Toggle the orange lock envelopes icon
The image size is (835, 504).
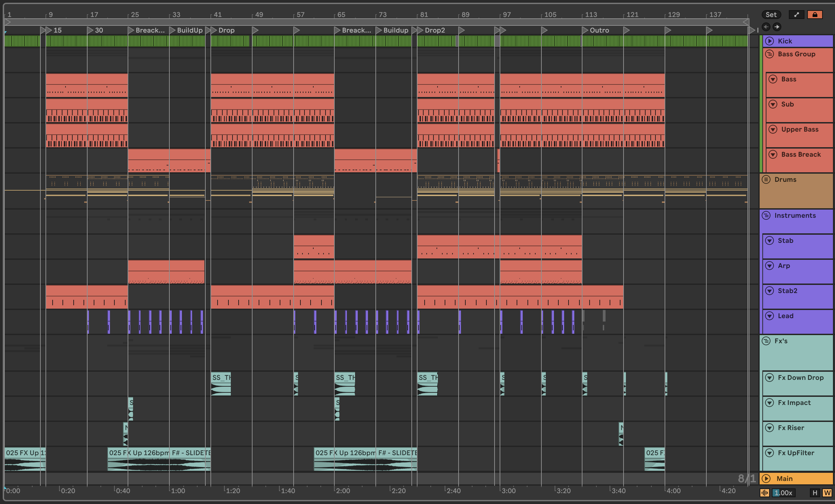815,15
